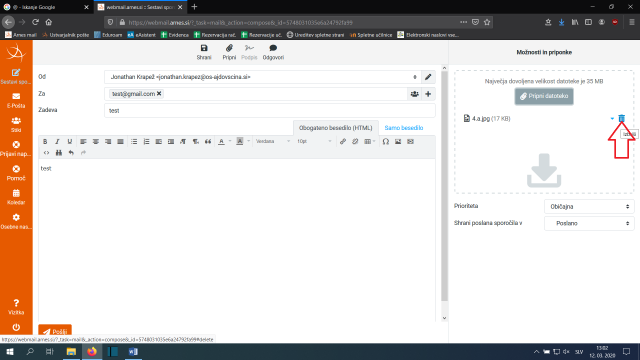This screenshot has width=640, height=360.
Task: Click the Pripni datoteko button
Action: click(x=544, y=96)
